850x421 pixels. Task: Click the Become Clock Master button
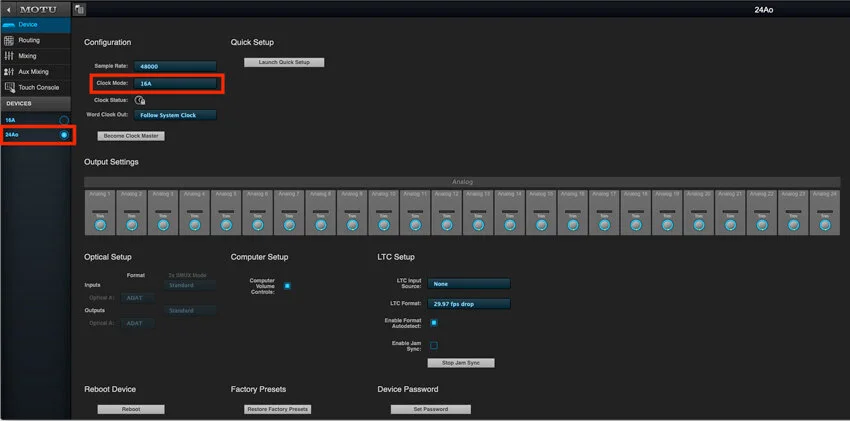point(131,136)
